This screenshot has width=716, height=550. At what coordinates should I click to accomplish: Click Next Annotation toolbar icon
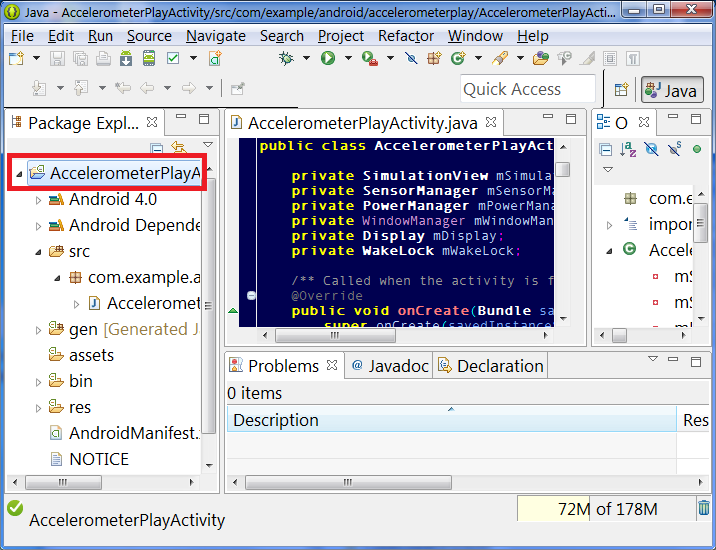(x=39, y=87)
